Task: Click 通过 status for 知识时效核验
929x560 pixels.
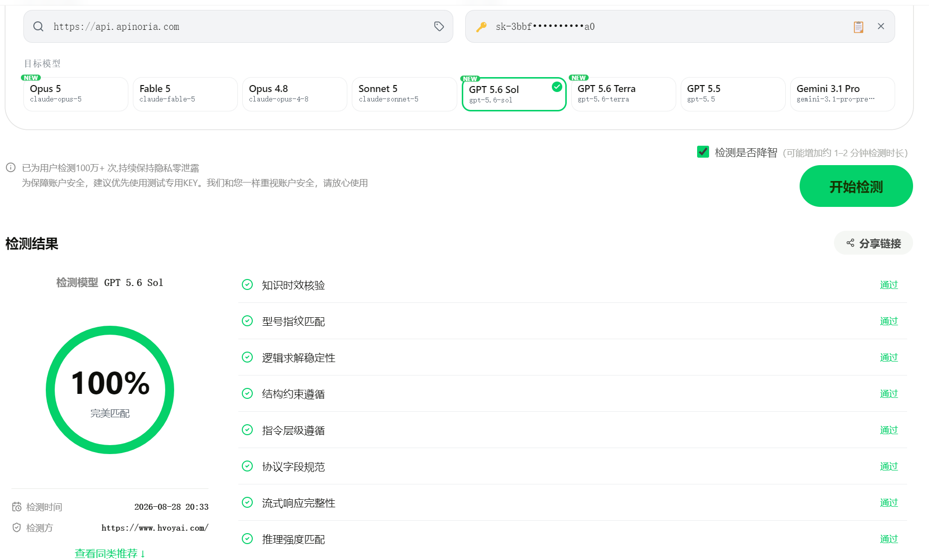Action: click(889, 285)
